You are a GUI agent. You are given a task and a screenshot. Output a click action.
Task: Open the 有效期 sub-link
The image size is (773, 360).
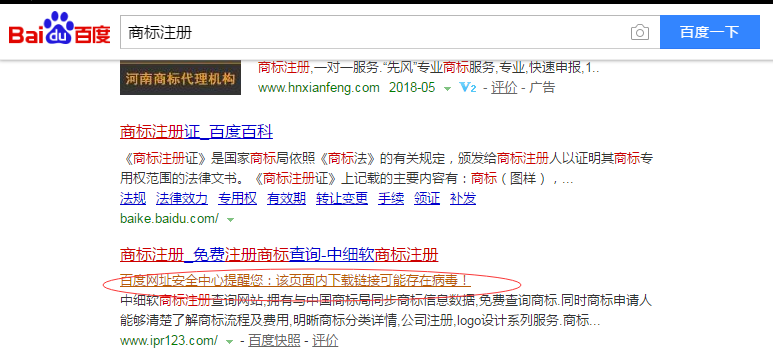coord(286,198)
